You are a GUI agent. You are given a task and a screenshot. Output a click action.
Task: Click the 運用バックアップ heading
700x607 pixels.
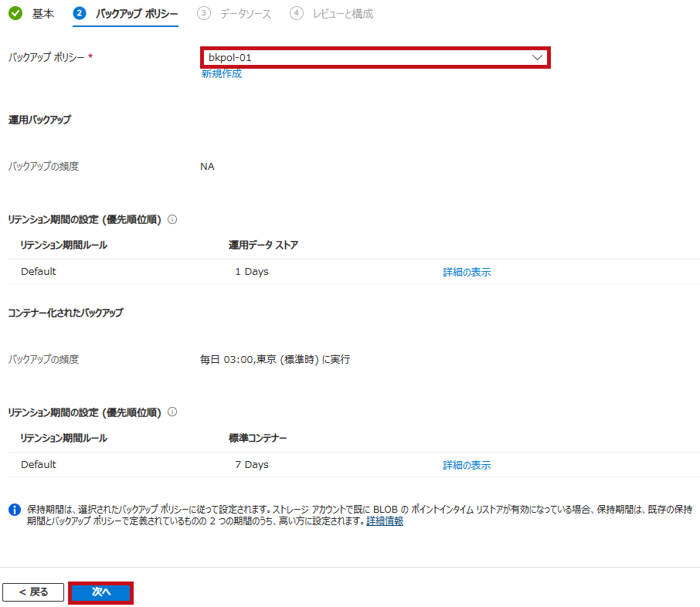[x=39, y=120]
